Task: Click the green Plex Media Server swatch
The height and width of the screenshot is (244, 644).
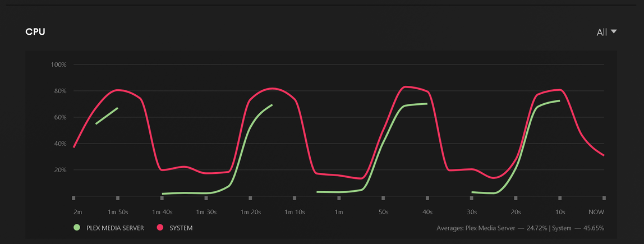Action: click(x=76, y=228)
